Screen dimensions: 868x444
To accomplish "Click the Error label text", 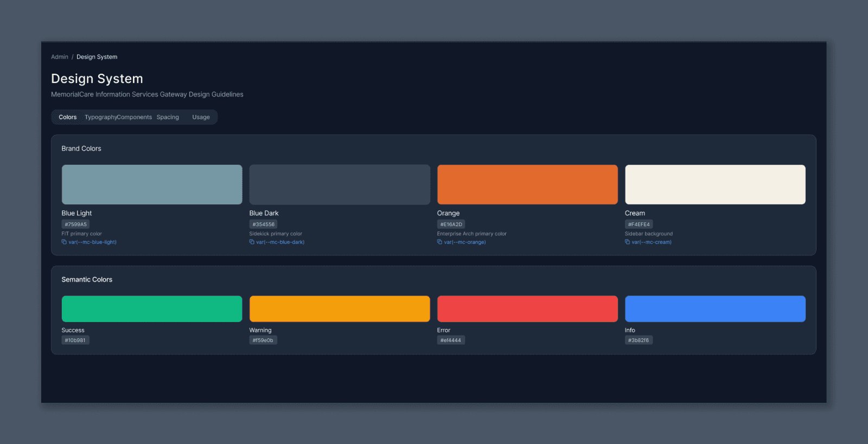I will point(444,330).
